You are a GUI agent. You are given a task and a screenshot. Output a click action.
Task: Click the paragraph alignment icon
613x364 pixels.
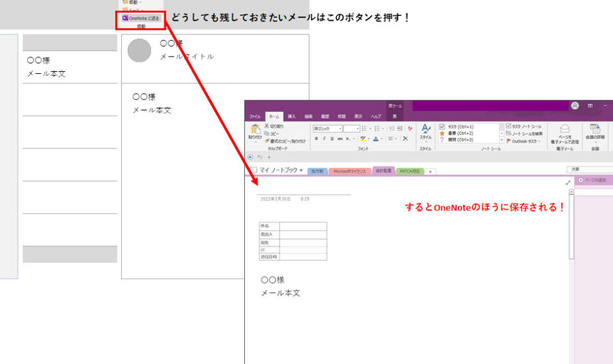pos(391,139)
